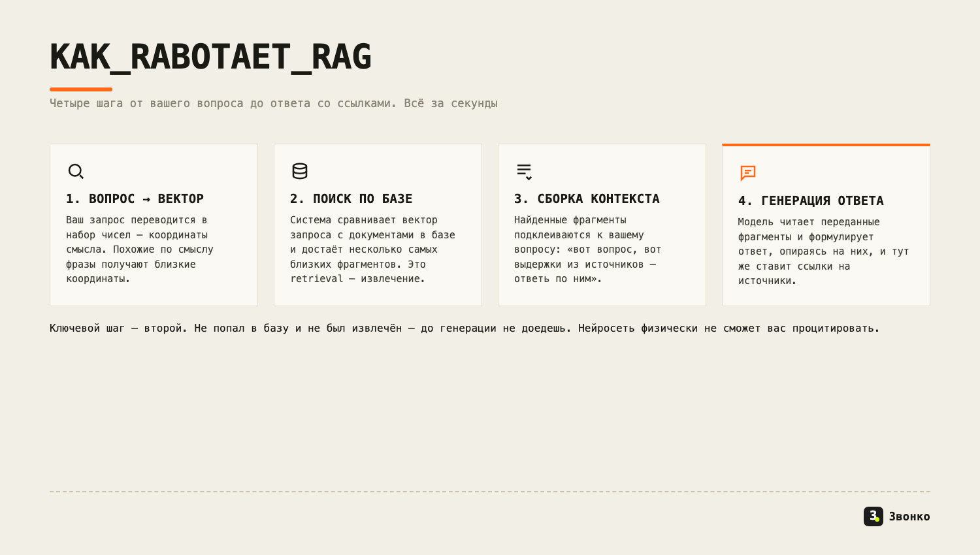Click the paragraph starting 'Ваш запрос переводится'
Screen dimensions: 980x555
[140, 249]
